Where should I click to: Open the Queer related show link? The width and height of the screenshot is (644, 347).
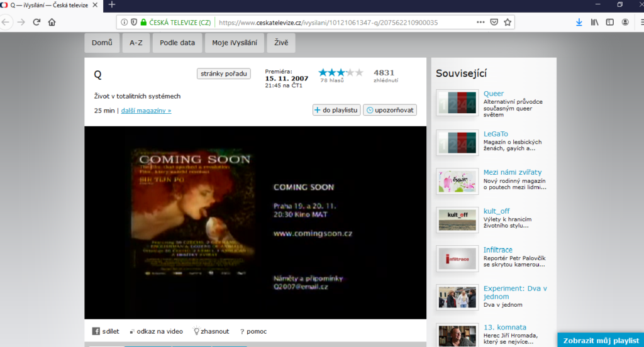[493, 94]
